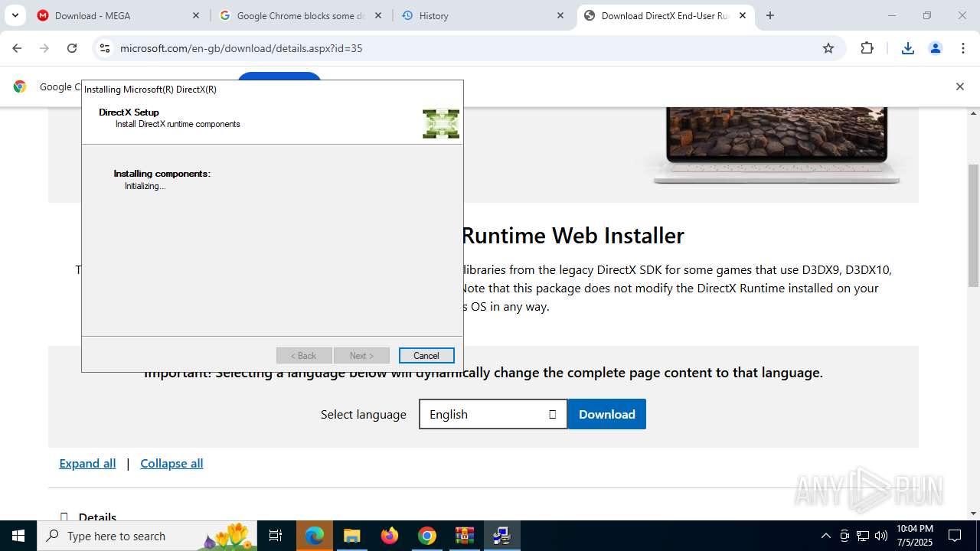980x551 pixels.
Task: Open Chrome three-dot menu
Action: (x=963, y=48)
